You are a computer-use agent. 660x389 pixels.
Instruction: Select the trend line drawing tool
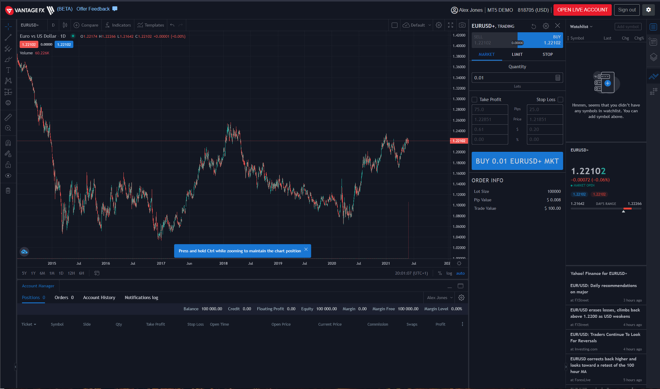[x=8, y=37]
